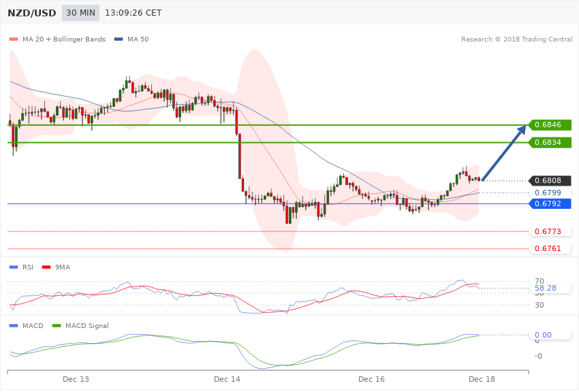This screenshot has width=579, height=392.
Task: Click the MACD legend blue swatch
Action: coord(14,325)
